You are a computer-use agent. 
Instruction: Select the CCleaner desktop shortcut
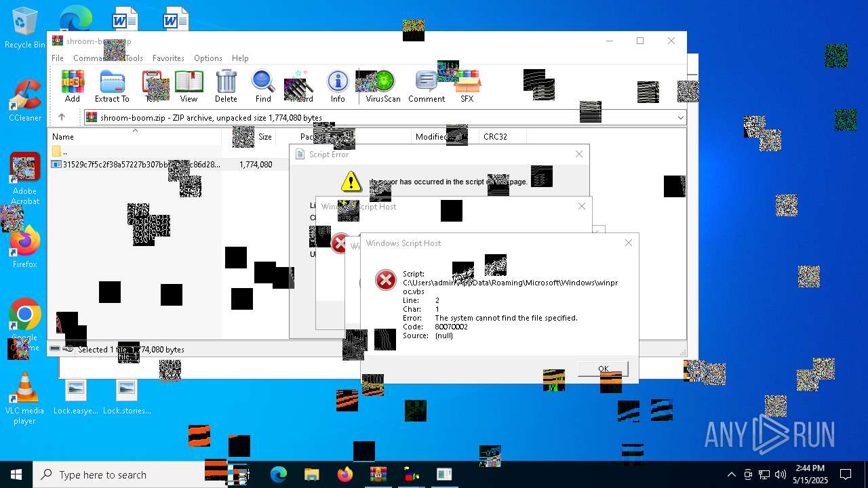click(24, 100)
